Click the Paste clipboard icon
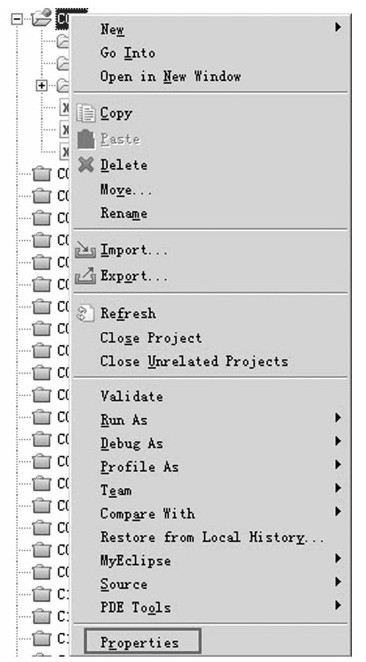The width and height of the screenshot is (366, 662). coord(86,139)
